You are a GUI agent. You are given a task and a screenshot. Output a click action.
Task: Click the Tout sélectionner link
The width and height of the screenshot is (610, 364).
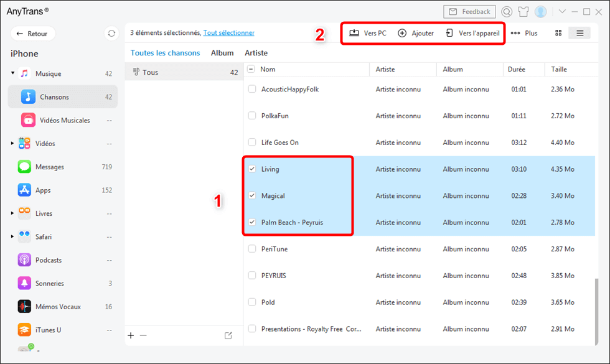229,33
